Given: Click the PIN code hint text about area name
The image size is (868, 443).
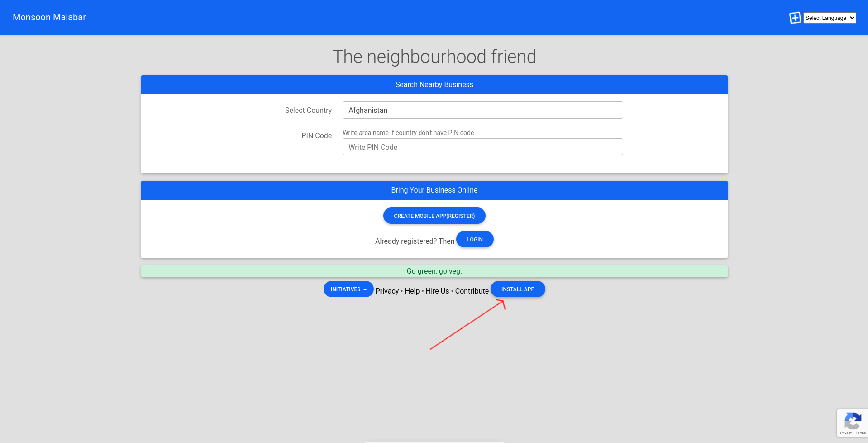Looking at the screenshot, I should click(x=408, y=133).
